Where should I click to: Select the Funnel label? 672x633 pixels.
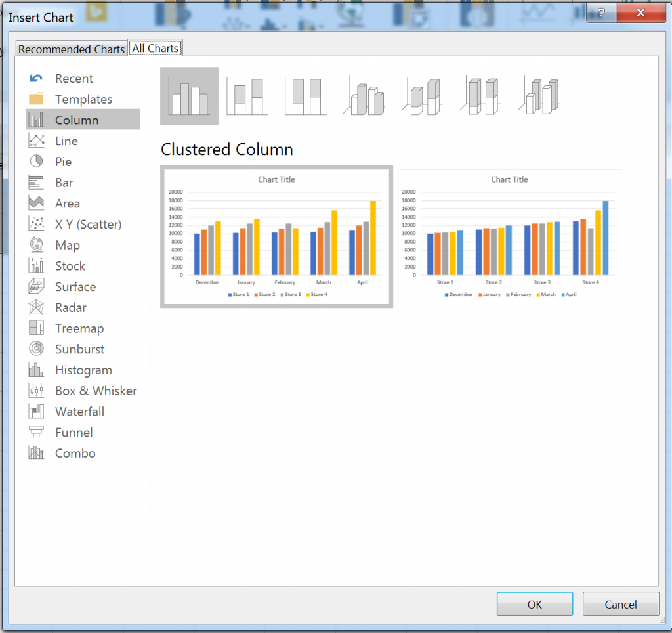[x=73, y=432]
